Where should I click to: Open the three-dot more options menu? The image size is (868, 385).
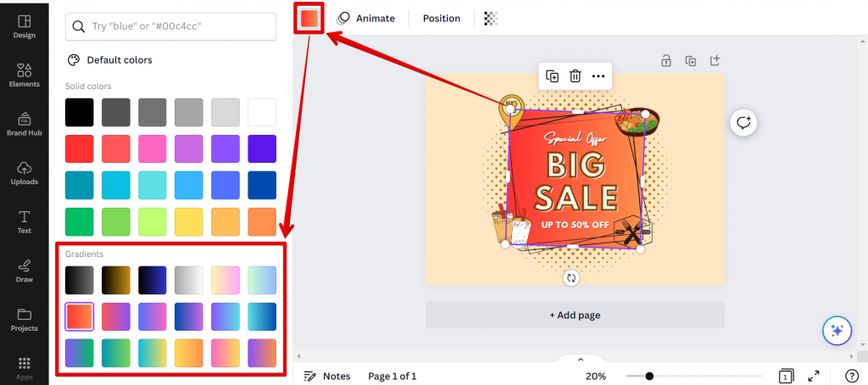(598, 75)
